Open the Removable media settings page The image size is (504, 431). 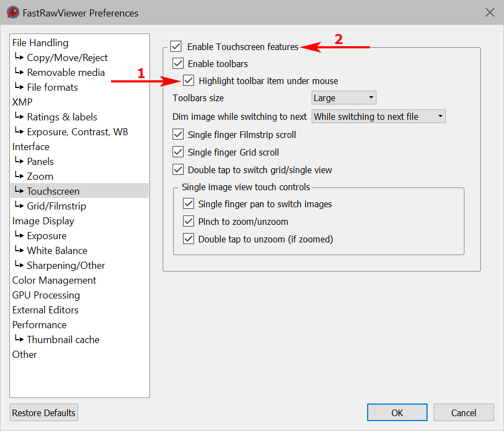point(65,73)
